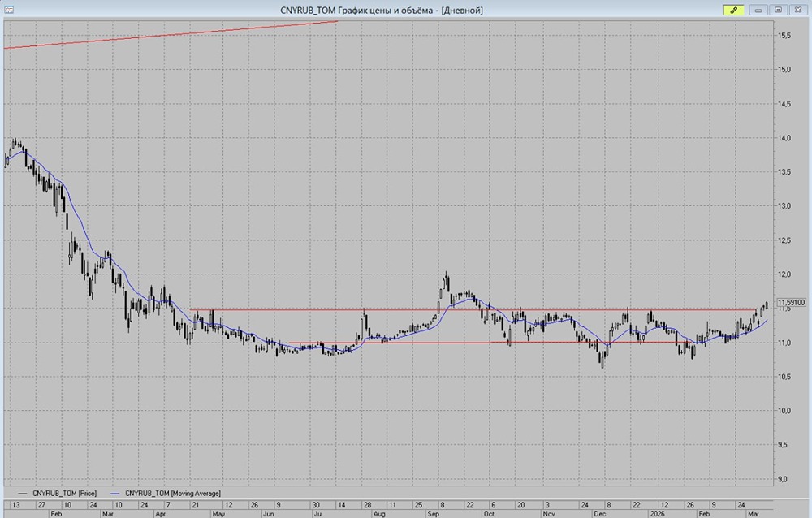Click the 9,0 value on price axis

[785, 479]
